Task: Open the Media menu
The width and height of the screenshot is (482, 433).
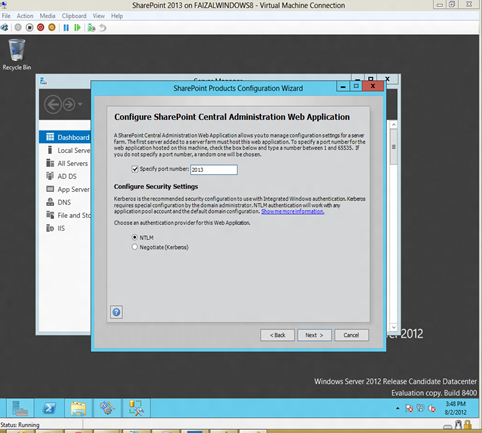Action: (47, 16)
